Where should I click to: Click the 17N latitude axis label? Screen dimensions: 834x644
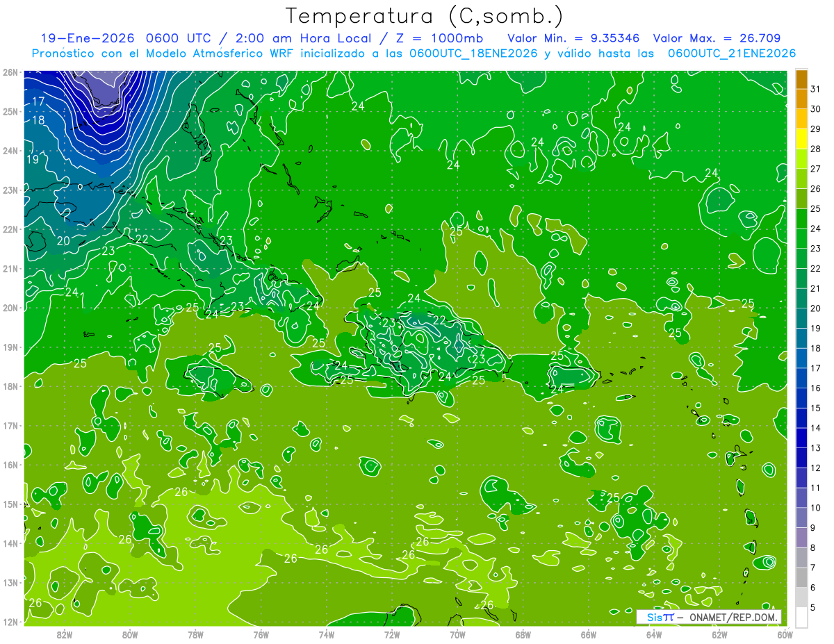point(10,425)
